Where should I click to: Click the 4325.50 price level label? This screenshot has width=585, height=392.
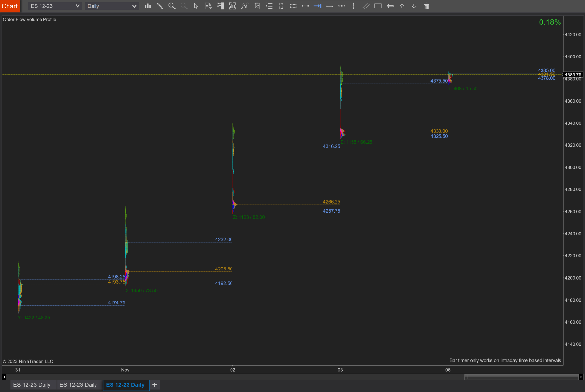pos(439,136)
